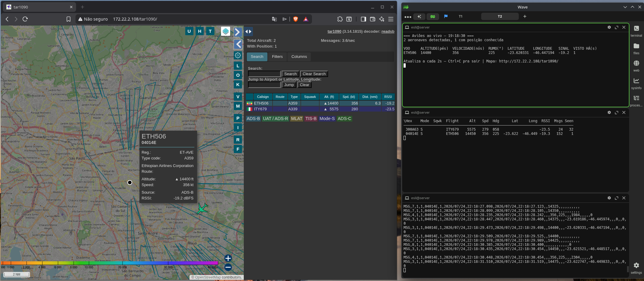This screenshot has width=644, height=281.
Task: Open the tar1090 header link
Action: coord(334,32)
